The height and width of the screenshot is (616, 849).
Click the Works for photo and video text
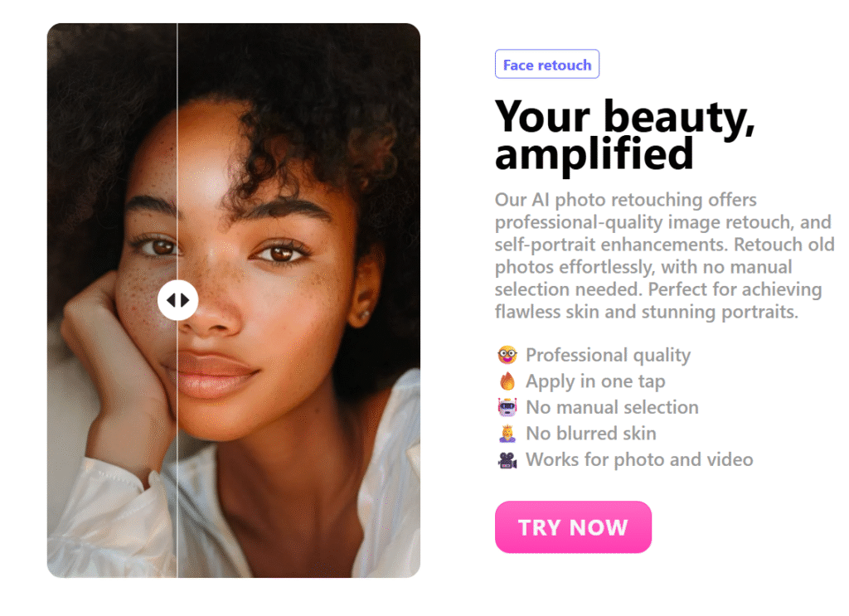[639, 459]
